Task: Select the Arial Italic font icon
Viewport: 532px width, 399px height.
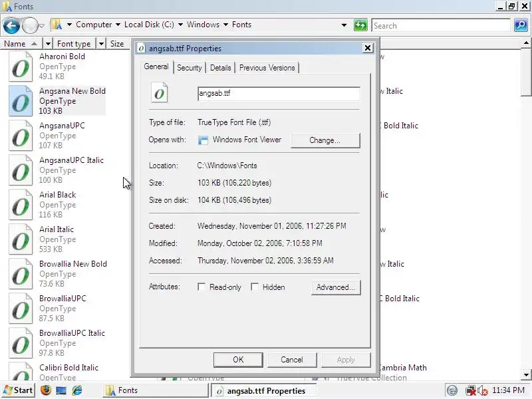Action: pos(21,239)
